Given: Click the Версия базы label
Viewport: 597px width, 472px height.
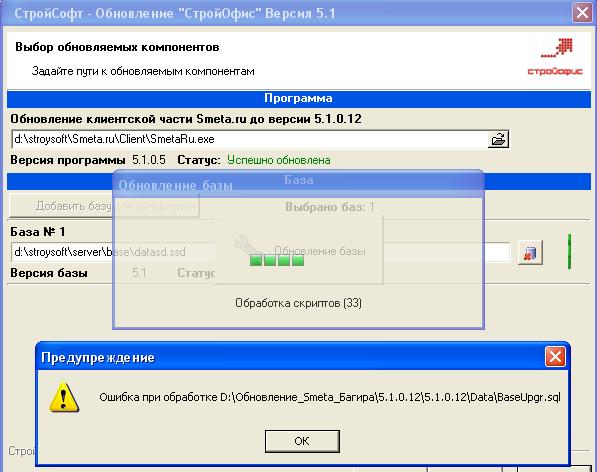Looking at the screenshot, I should pos(49,273).
